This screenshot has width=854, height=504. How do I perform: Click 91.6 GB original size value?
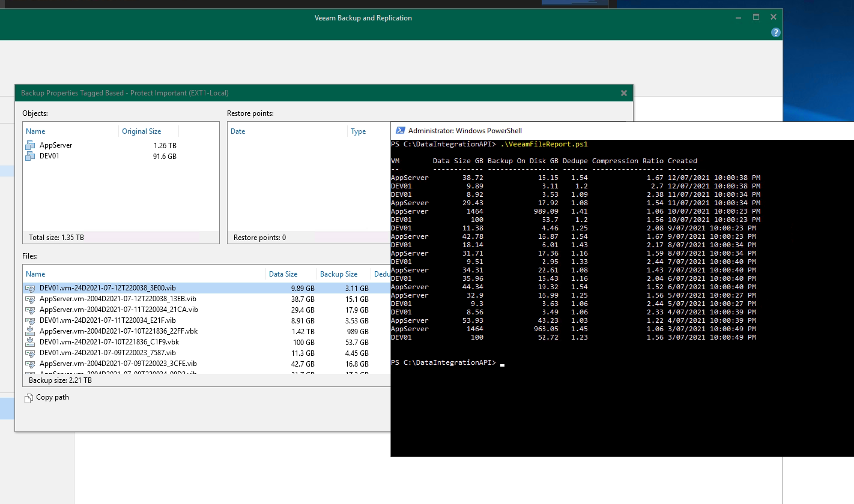coord(163,157)
